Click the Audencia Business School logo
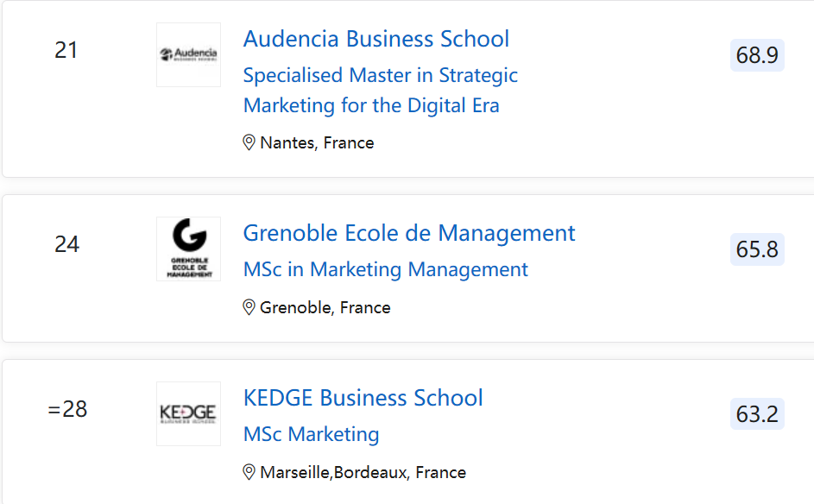814x504 pixels. pyautogui.click(x=188, y=54)
